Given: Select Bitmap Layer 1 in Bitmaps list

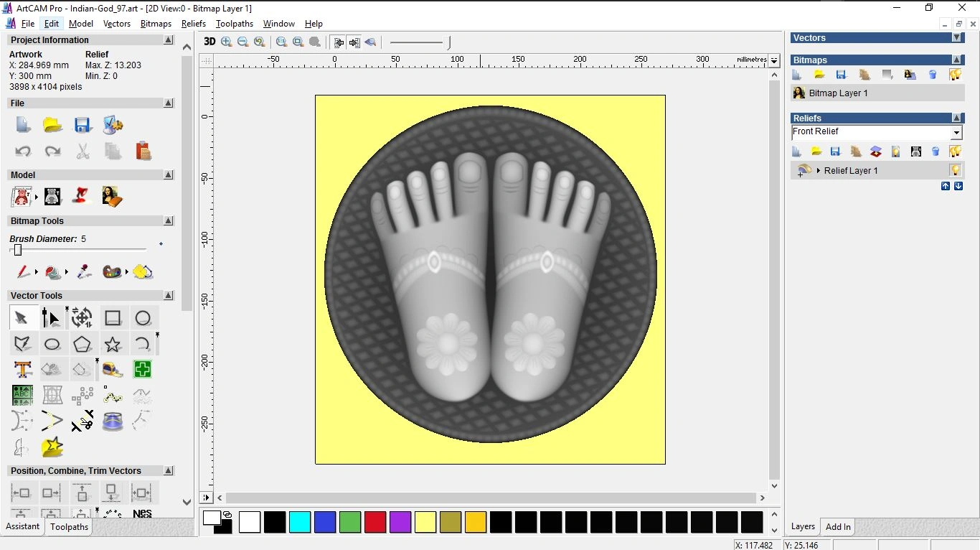Looking at the screenshot, I should (x=838, y=93).
